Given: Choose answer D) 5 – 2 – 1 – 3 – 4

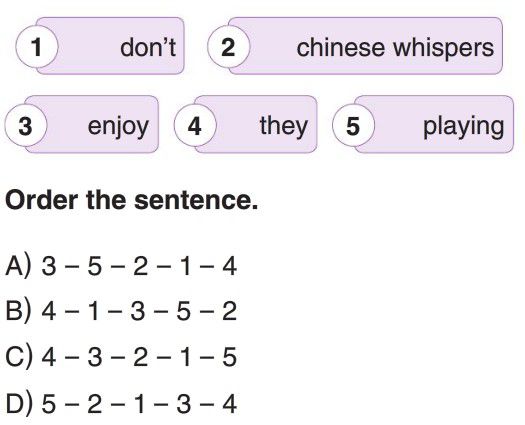Looking at the screenshot, I should coord(121,404).
